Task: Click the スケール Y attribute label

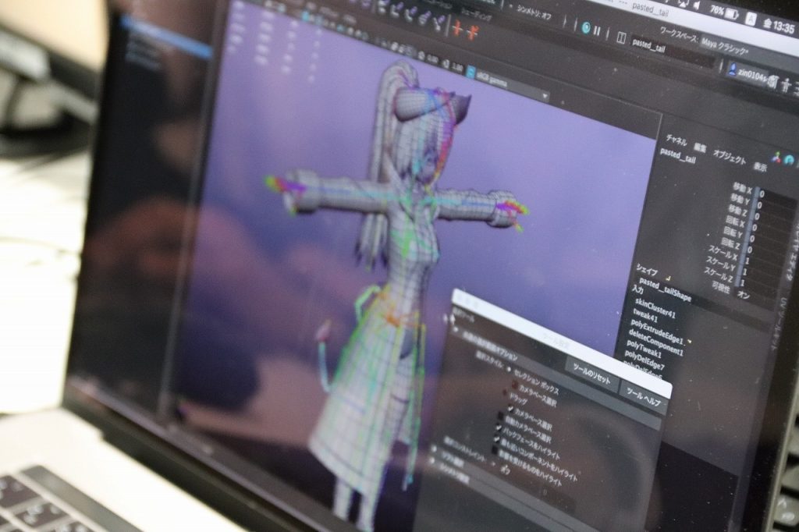Action: [x=720, y=264]
